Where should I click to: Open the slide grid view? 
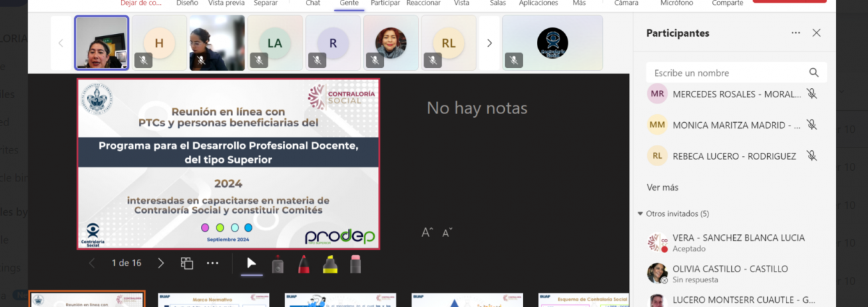(187, 263)
